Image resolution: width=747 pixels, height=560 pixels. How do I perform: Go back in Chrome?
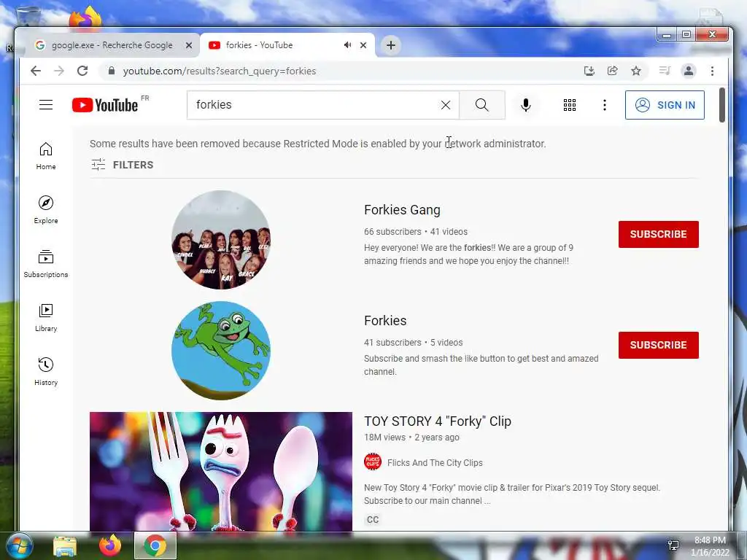click(x=36, y=71)
